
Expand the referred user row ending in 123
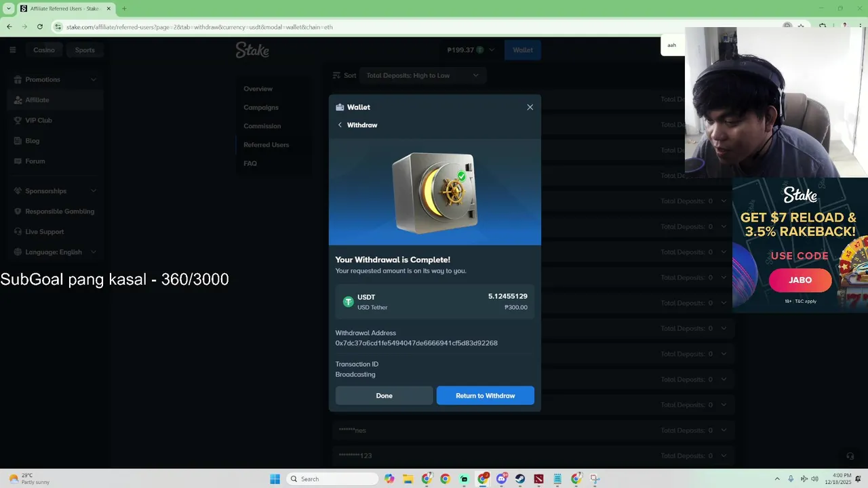[534, 455]
